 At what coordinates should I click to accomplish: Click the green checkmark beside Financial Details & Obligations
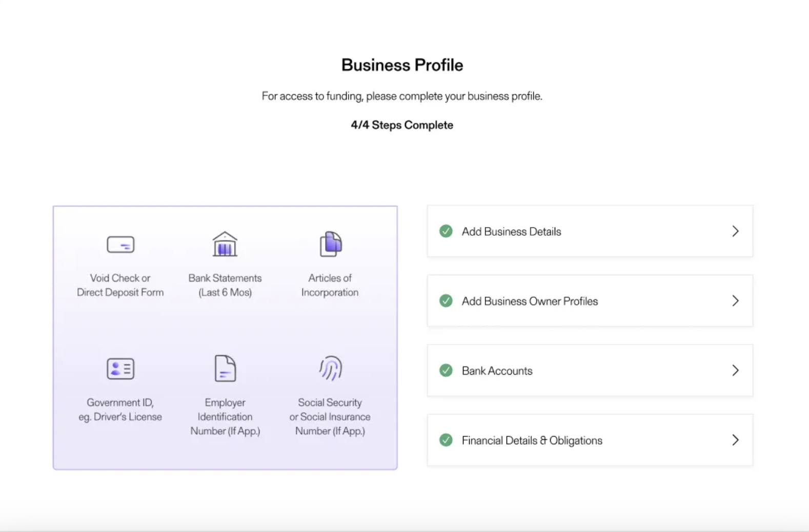[446, 440]
